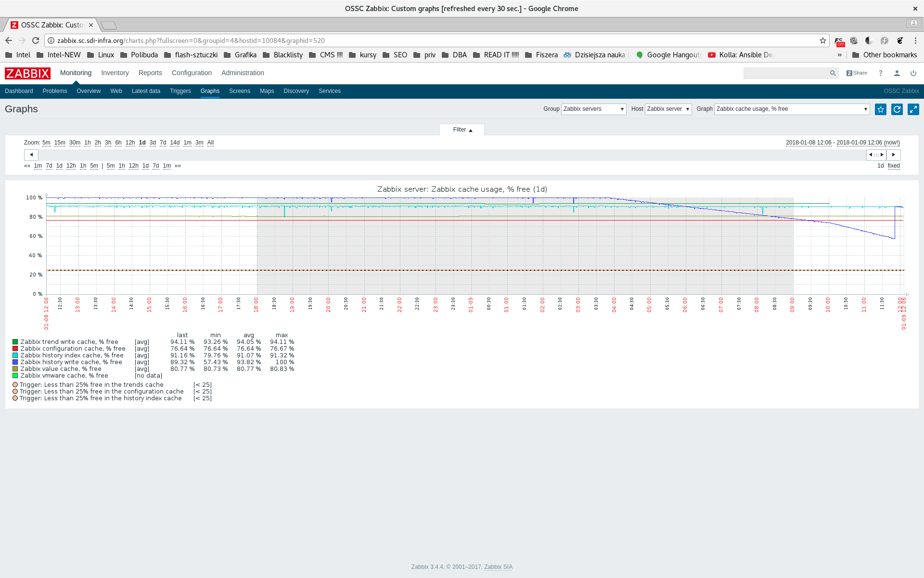The height and width of the screenshot is (578, 924).
Task: Open Configuration main menu
Action: 192,73
